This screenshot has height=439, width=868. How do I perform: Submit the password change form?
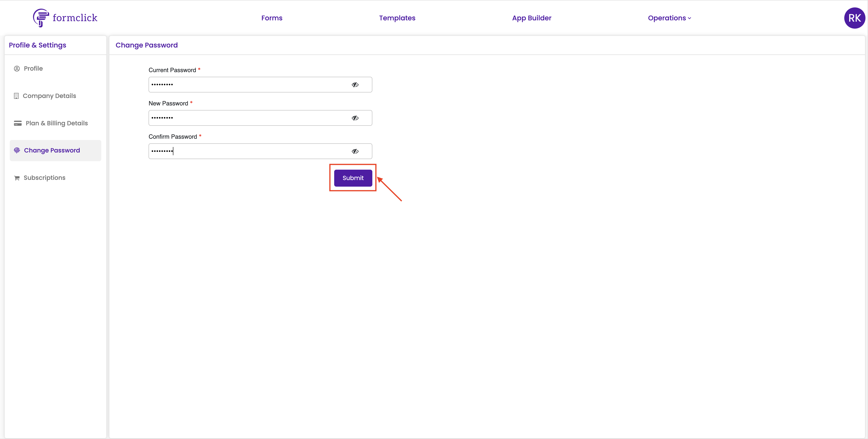[x=353, y=178]
